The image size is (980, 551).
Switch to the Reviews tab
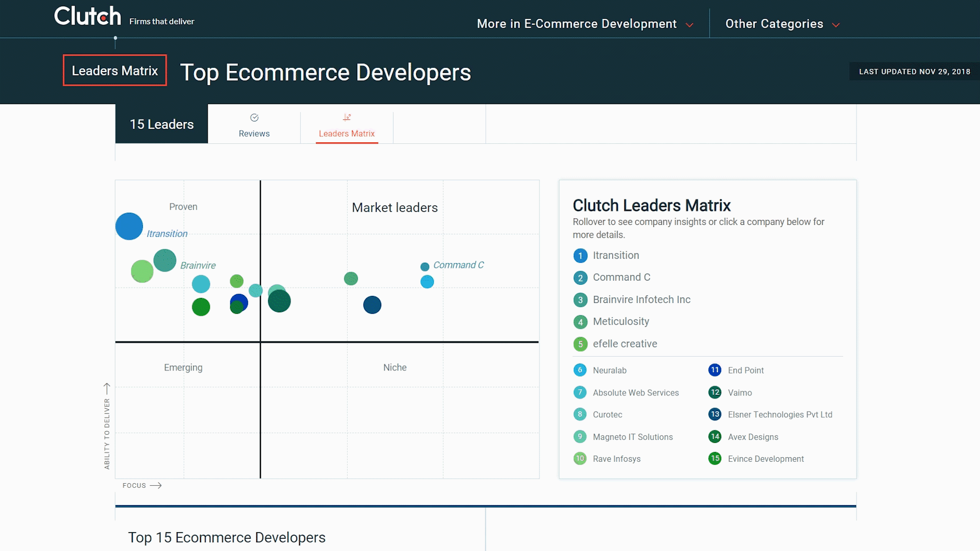tap(254, 126)
